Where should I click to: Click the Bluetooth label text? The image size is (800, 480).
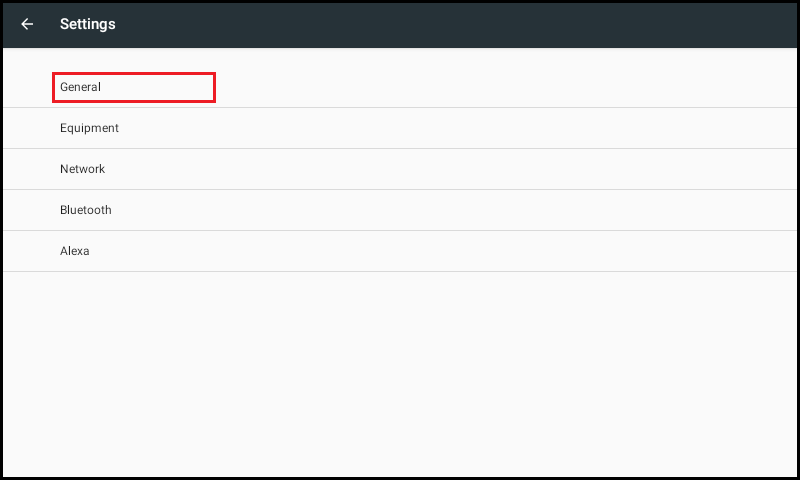point(86,210)
